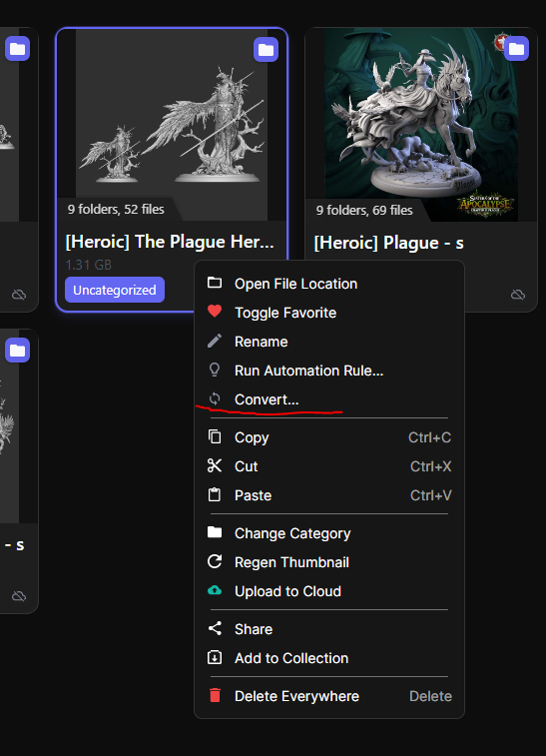Click the lightbulb icon for Run Automation Rule
546x756 pixels.
(x=215, y=370)
